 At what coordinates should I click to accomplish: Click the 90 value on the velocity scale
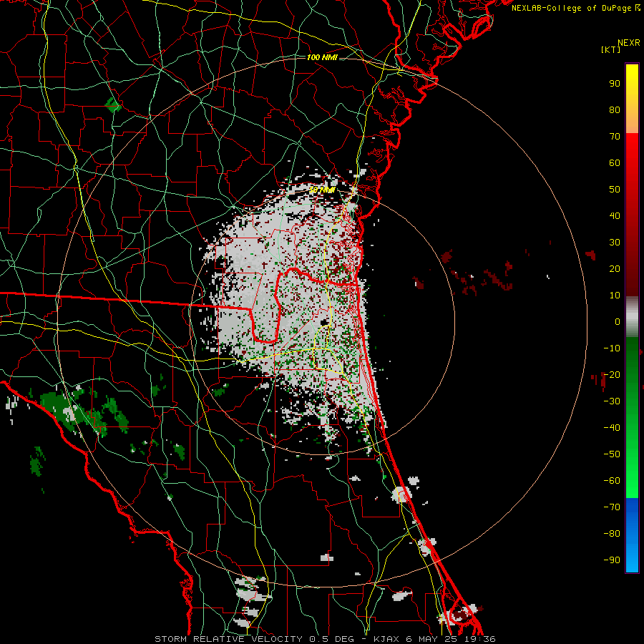coord(615,84)
